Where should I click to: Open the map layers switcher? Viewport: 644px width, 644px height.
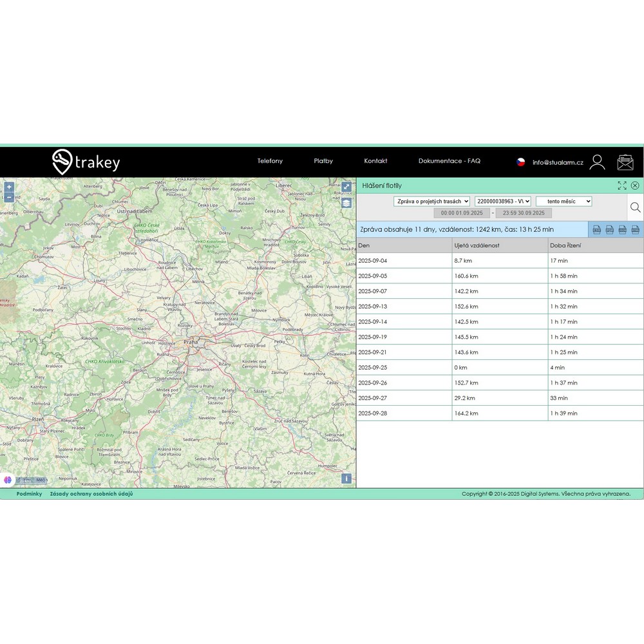[346, 202]
